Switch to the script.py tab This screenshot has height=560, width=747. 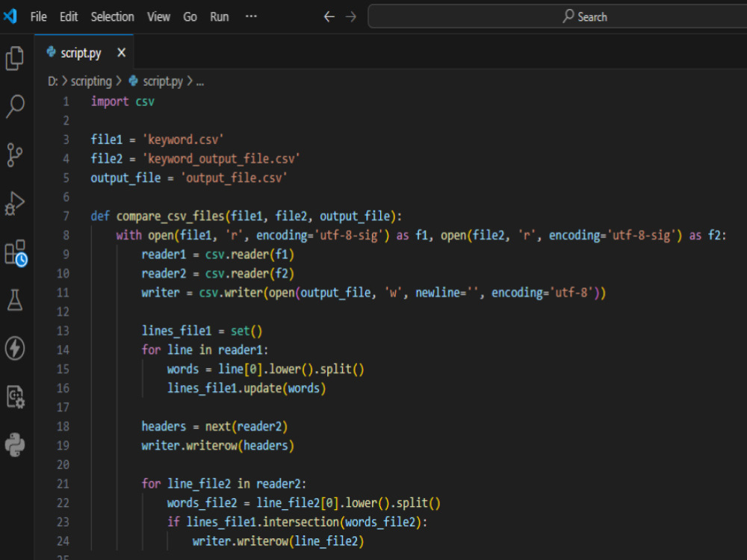81,52
